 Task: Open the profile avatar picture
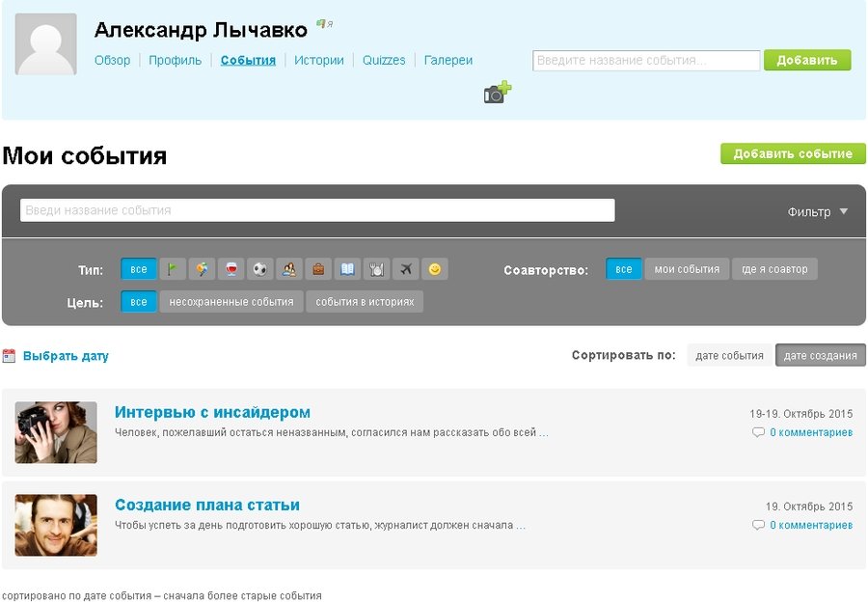click(46, 44)
